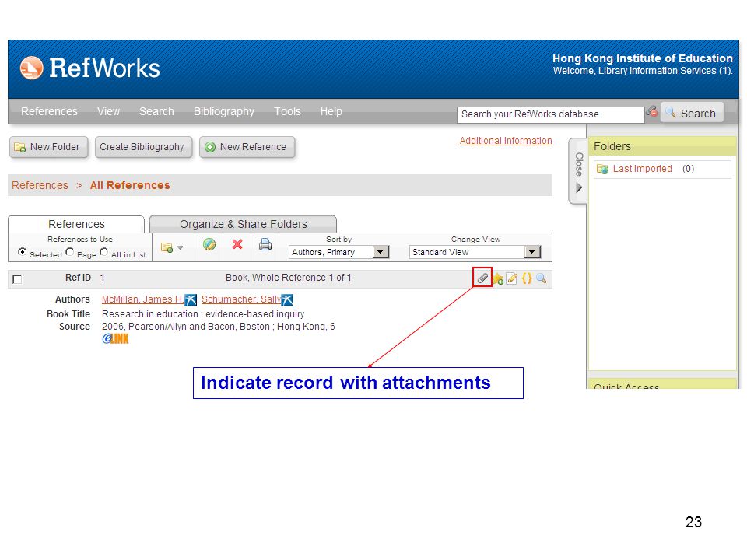Open the add-to-folder icon in toolbar
The height and width of the screenshot is (560, 747).
coord(167,247)
